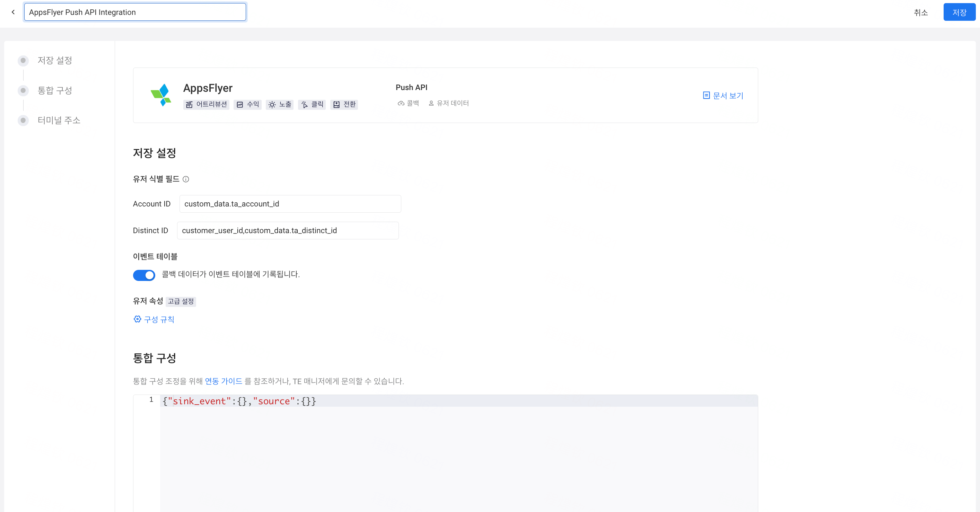This screenshot has height=512, width=980.
Task: Click the line number 1 in editor gutter
Action: [x=151, y=400]
